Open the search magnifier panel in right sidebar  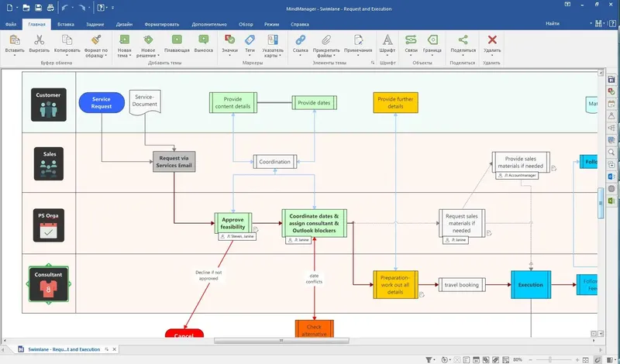coord(611,152)
